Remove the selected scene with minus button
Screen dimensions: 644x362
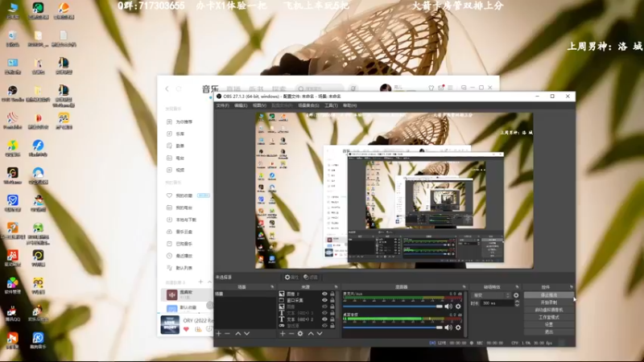(227, 334)
